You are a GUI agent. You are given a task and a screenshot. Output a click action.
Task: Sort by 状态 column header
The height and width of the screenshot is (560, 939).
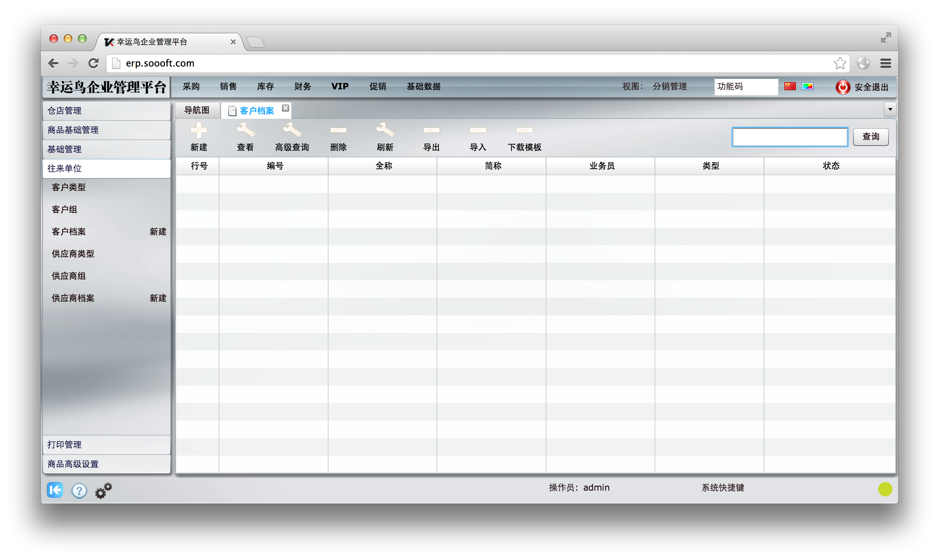tap(829, 166)
